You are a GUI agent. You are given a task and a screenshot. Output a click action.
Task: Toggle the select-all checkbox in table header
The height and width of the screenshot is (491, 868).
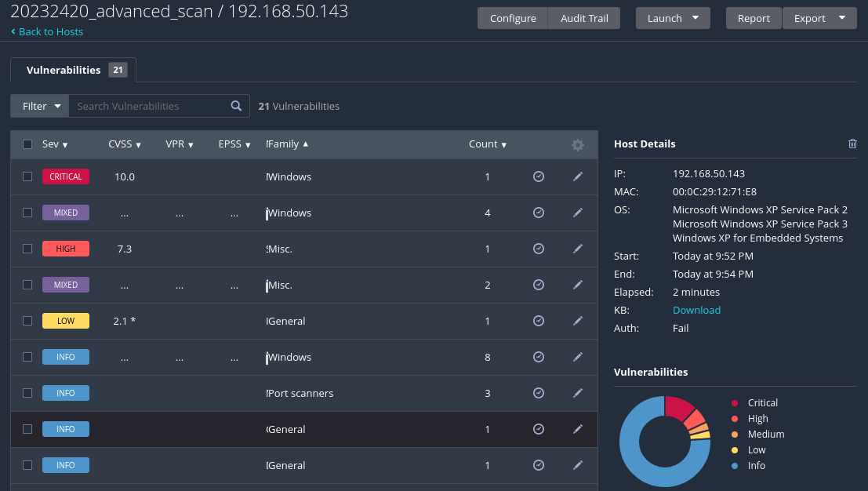[x=27, y=144]
